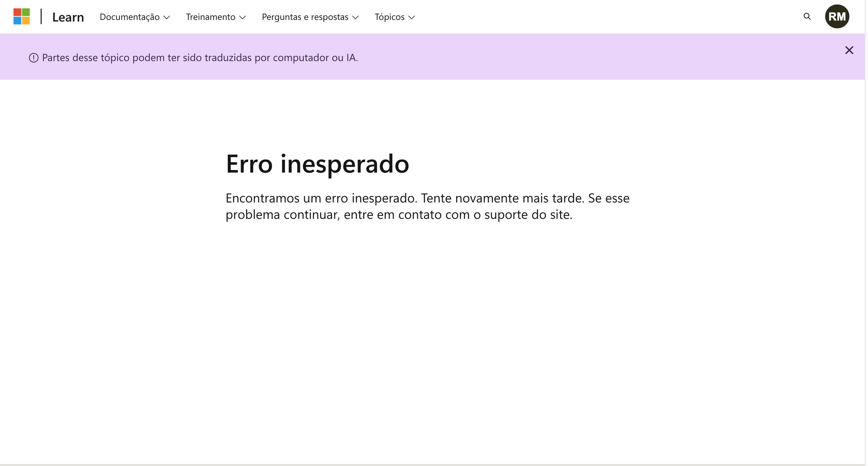The width and height of the screenshot is (868, 466).
Task: Open the RM account avatar
Action: pos(837,16)
